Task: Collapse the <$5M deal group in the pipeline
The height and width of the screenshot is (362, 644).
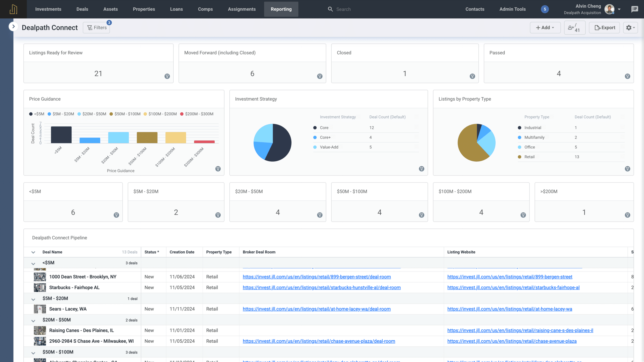Action: pyautogui.click(x=33, y=264)
